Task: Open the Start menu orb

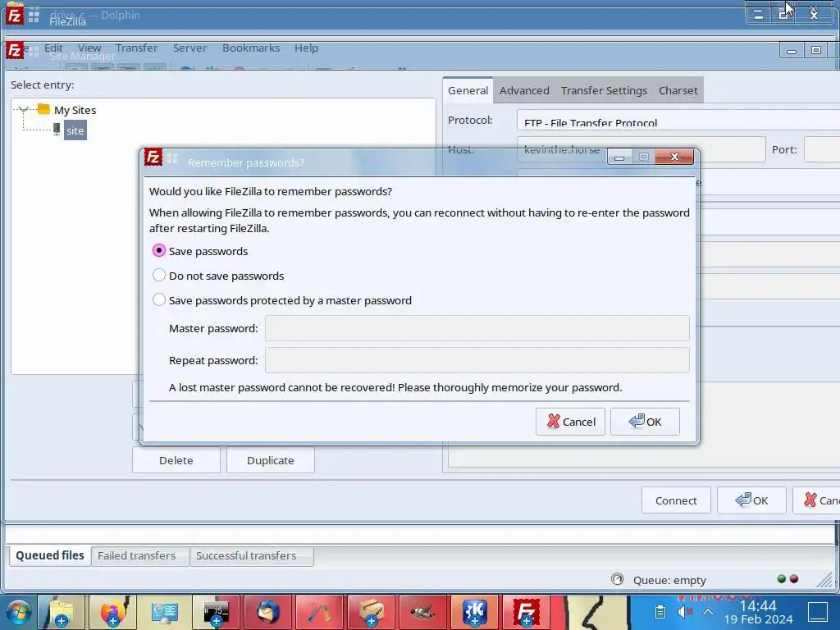Action: pos(18,612)
